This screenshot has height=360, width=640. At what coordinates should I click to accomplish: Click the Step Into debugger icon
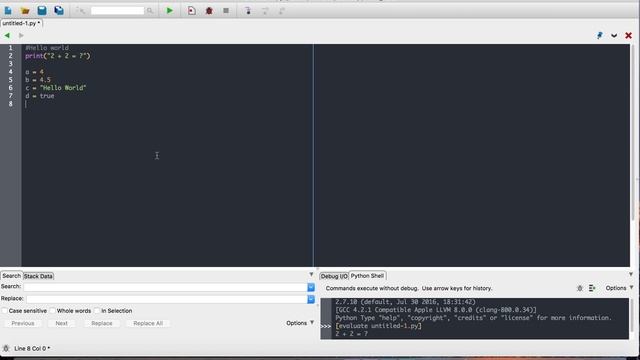coord(248,11)
